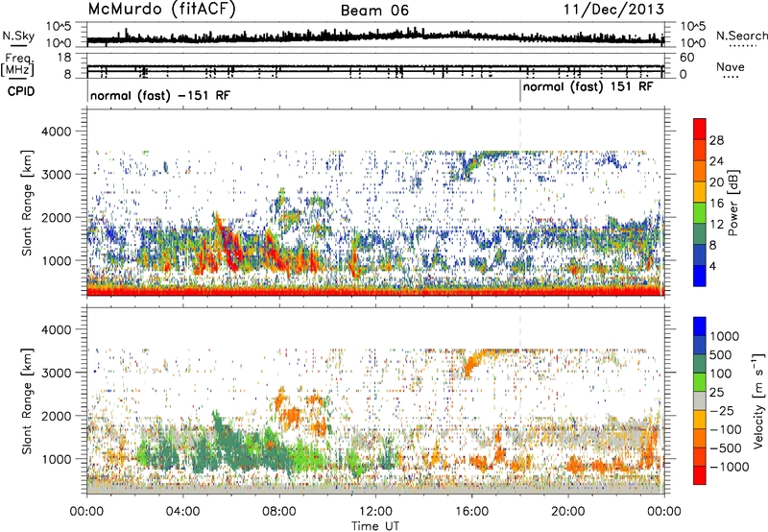768x532 pixels.
Task: Click the Freq. [MHz] axis label
Action: (17, 65)
